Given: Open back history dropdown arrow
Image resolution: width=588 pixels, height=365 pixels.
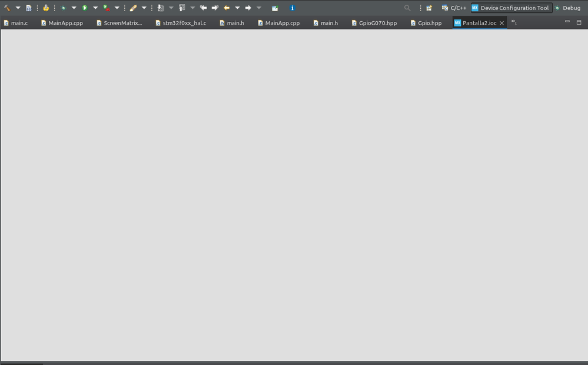Looking at the screenshot, I should pyautogui.click(x=237, y=8).
